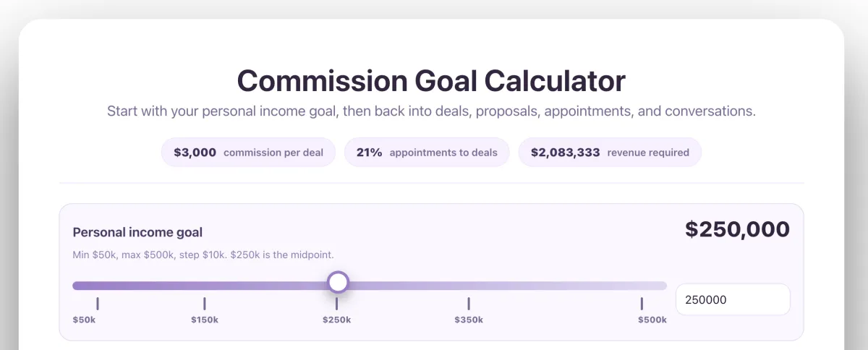Click the income goal number input field

[x=732, y=299]
